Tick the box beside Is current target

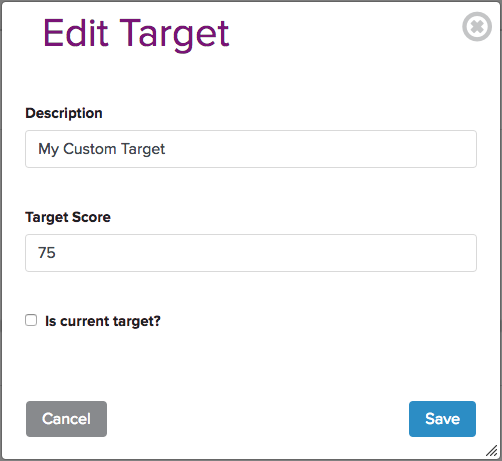(31, 320)
